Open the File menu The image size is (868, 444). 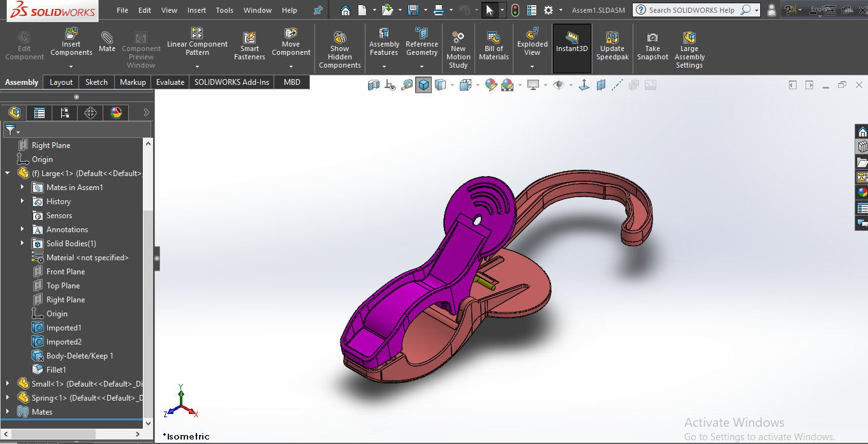(122, 10)
